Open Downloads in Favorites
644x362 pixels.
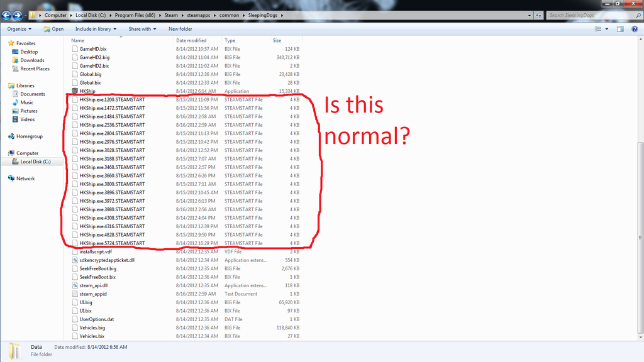pyautogui.click(x=32, y=60)
